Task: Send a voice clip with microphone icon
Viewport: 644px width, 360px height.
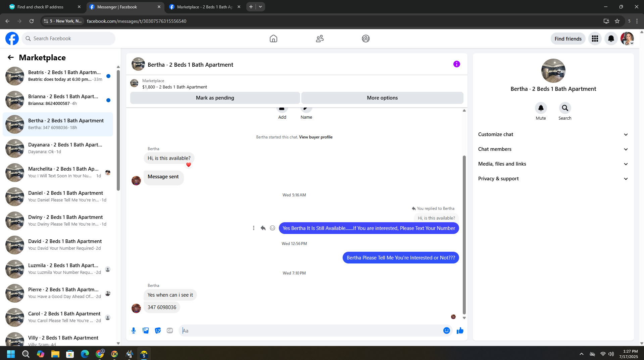Action: tap(134, 331)
